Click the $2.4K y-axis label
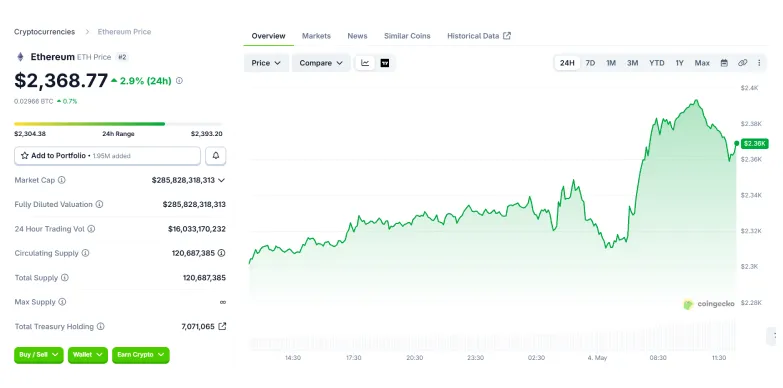The image size is (783, 388). tap(750, 88)
